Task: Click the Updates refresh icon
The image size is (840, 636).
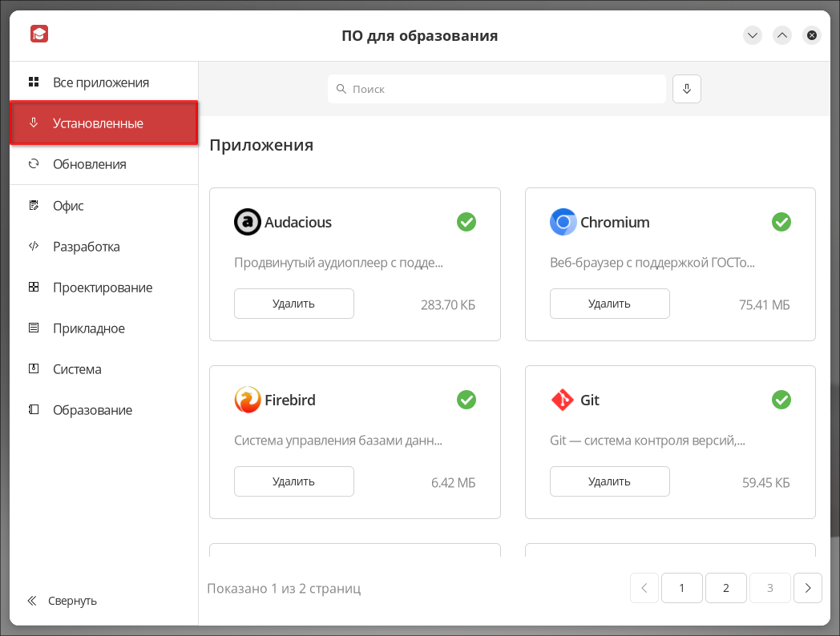Action: pyautogui.click(x=34, y=164)
